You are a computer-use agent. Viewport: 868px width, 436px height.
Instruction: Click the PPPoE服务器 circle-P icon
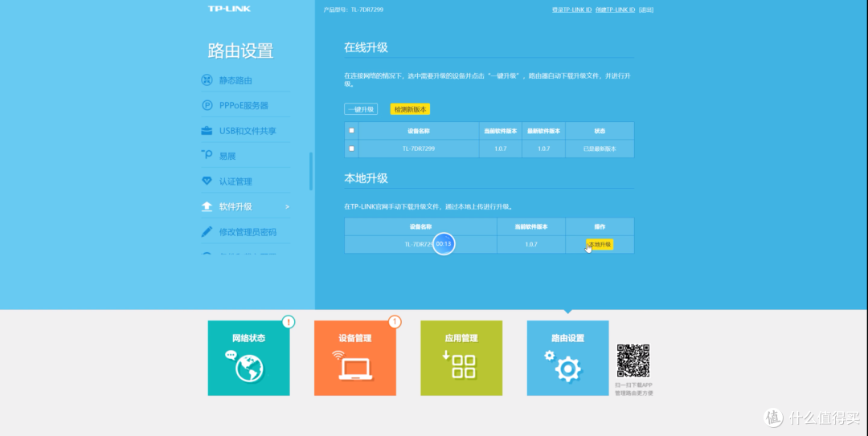207,105
